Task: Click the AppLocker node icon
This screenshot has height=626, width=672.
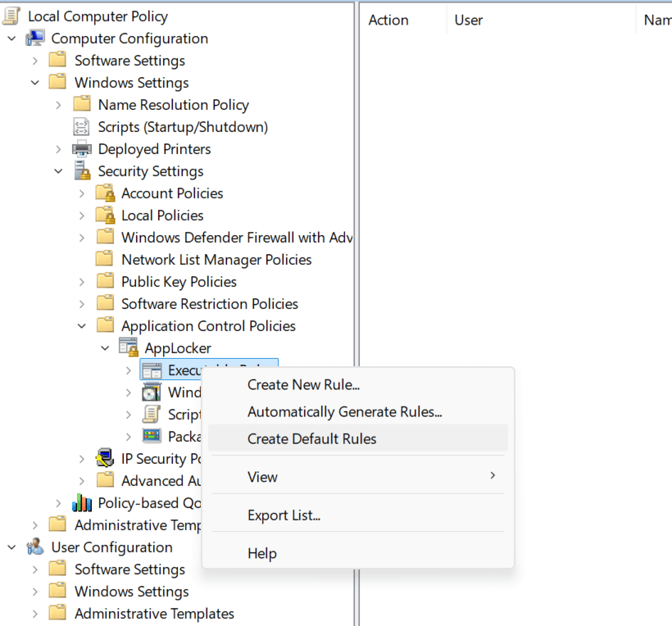Action: [129, 348]
